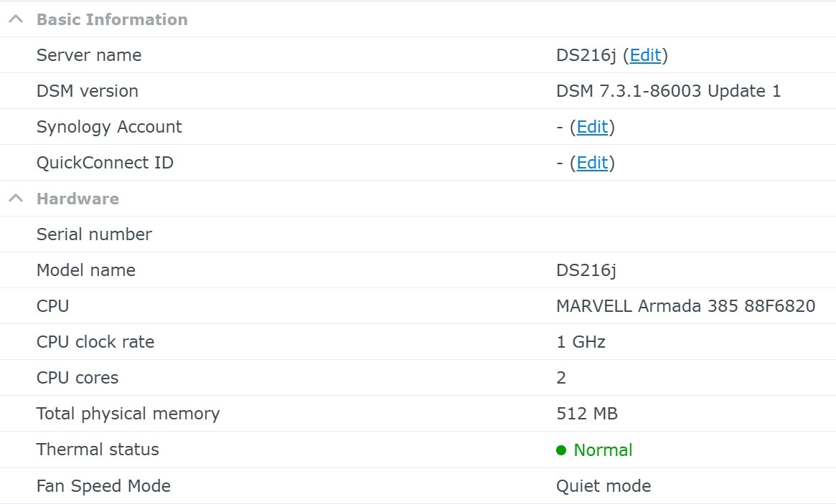Click the Model name value DS216j
This screenshot has height=504, width=836.
click(586, 270)
